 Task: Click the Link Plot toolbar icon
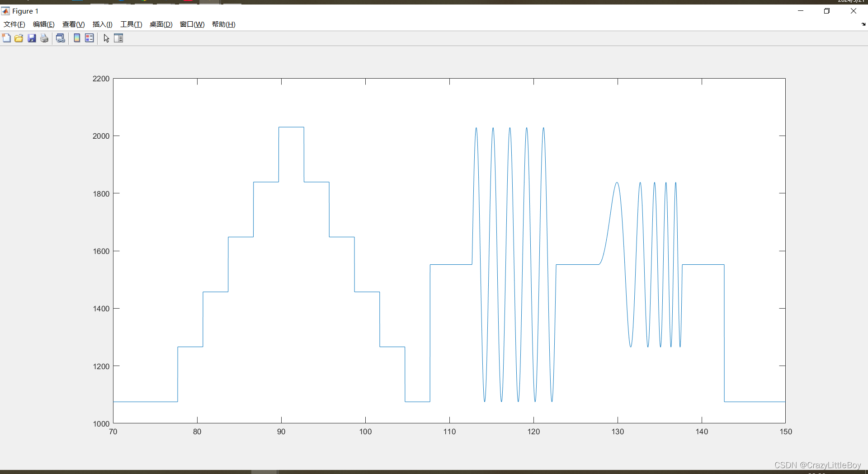(x=61, y=38)
